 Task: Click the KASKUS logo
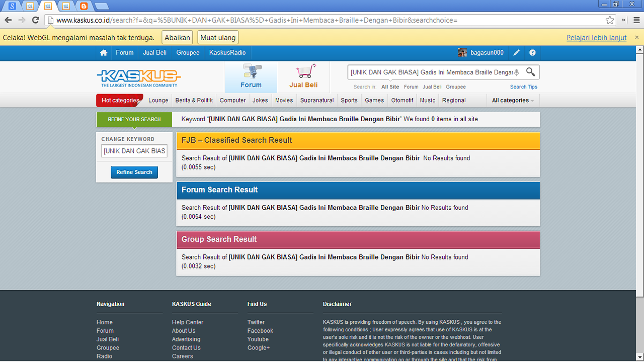point(138,78)
